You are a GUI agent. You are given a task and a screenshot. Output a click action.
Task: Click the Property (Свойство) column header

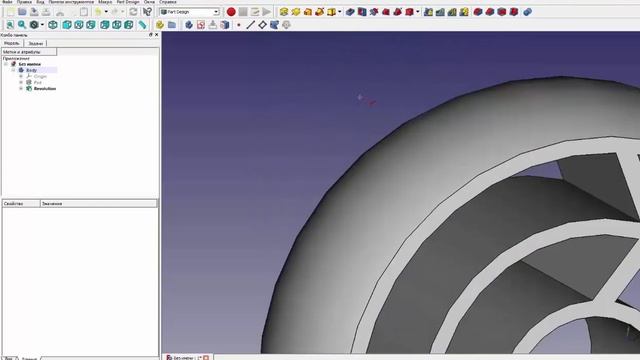click(x=21, y=203)
